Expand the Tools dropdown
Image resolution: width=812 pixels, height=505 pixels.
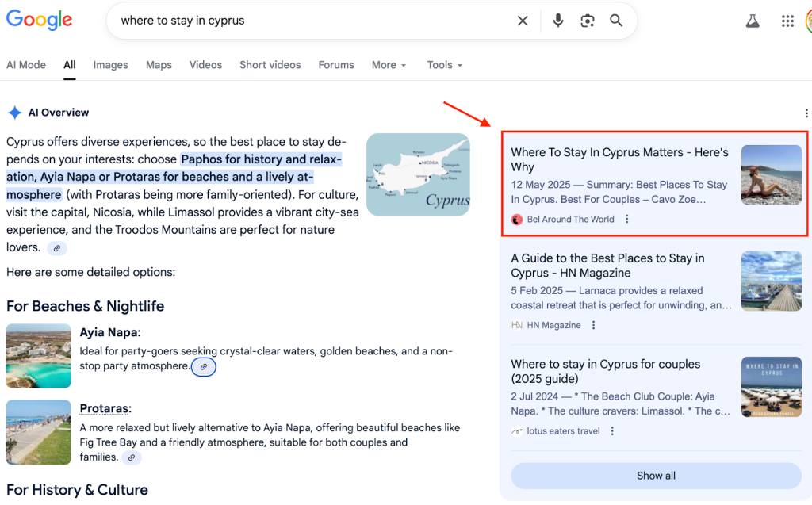[x=444, y=65]
